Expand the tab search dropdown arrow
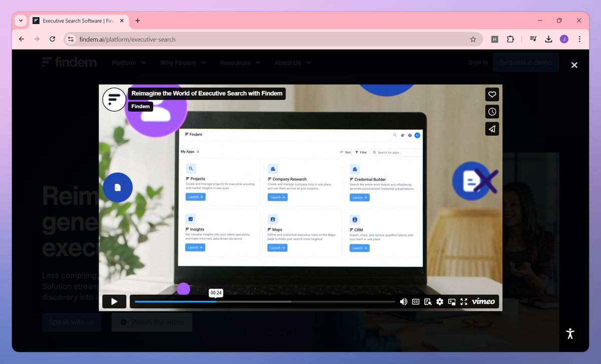The height and width of the screenshot is (364, 601). pyautogui.click(x=21, y=21)
